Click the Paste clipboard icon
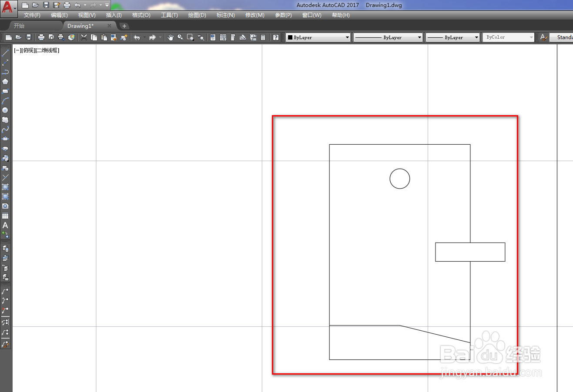 104,37
